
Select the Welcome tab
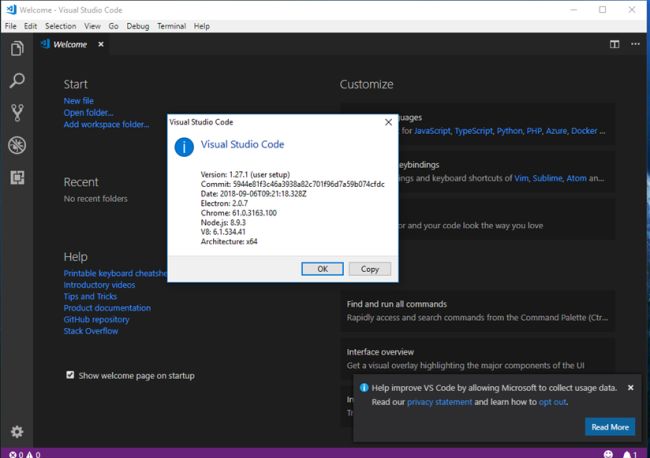(x=70, y=44)
